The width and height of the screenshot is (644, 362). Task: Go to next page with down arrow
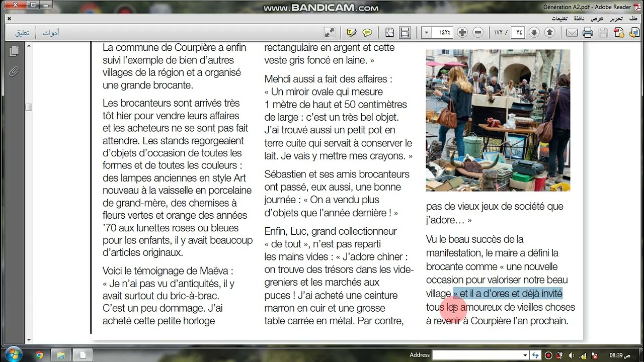pyautogui.click(x=534, y=33)
